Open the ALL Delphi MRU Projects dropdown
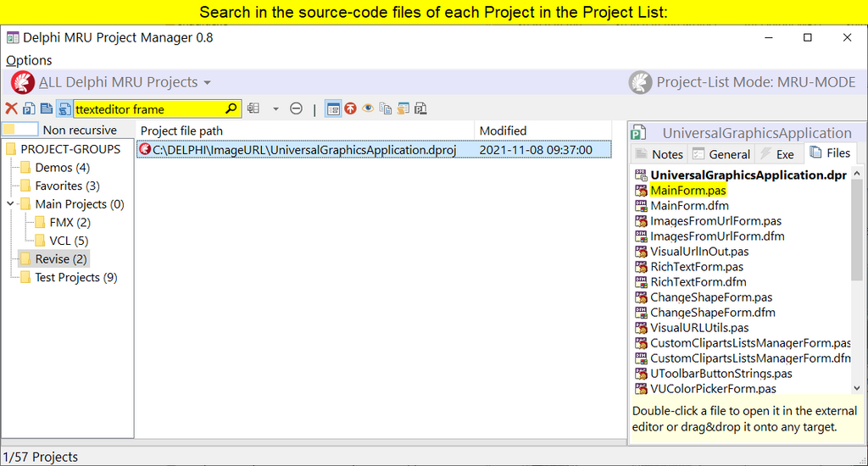This screenshot has width=868, height=466. coord(124,82)
